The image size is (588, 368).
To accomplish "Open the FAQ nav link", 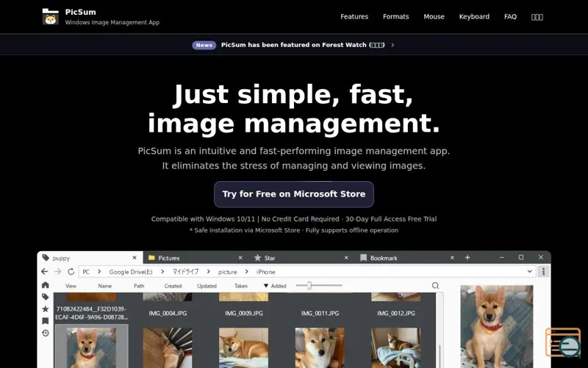I will [x=510, y=16].
